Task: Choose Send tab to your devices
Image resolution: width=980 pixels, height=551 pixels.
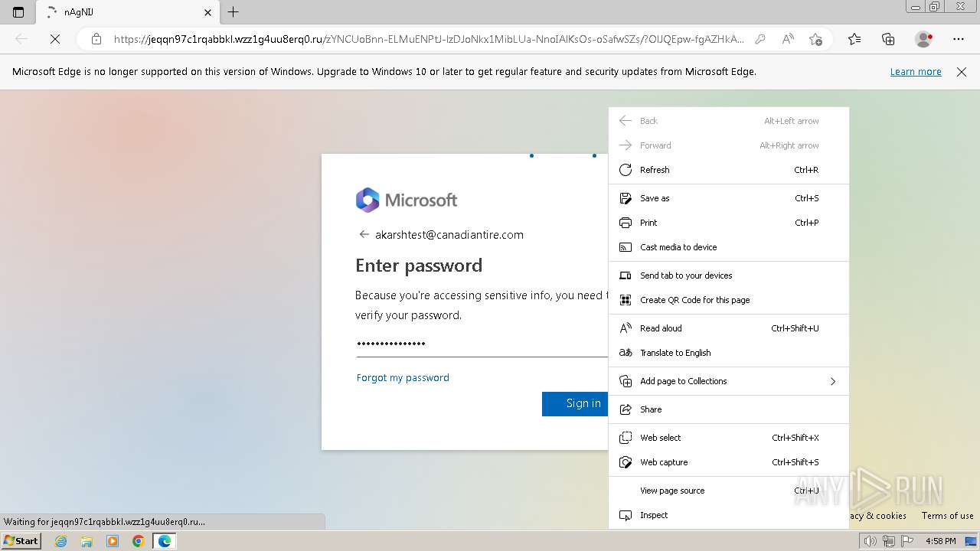Action: point(729,275)
